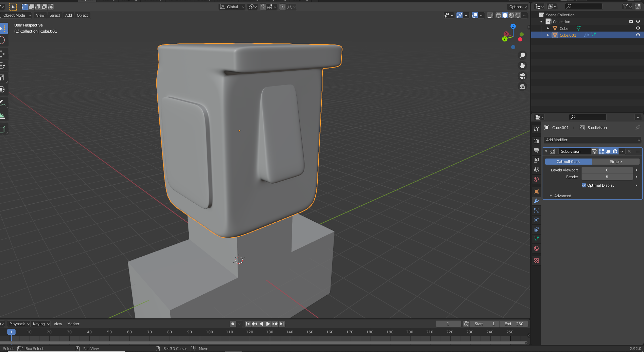Toggle visibility eye for Cube object

(638, 28)
